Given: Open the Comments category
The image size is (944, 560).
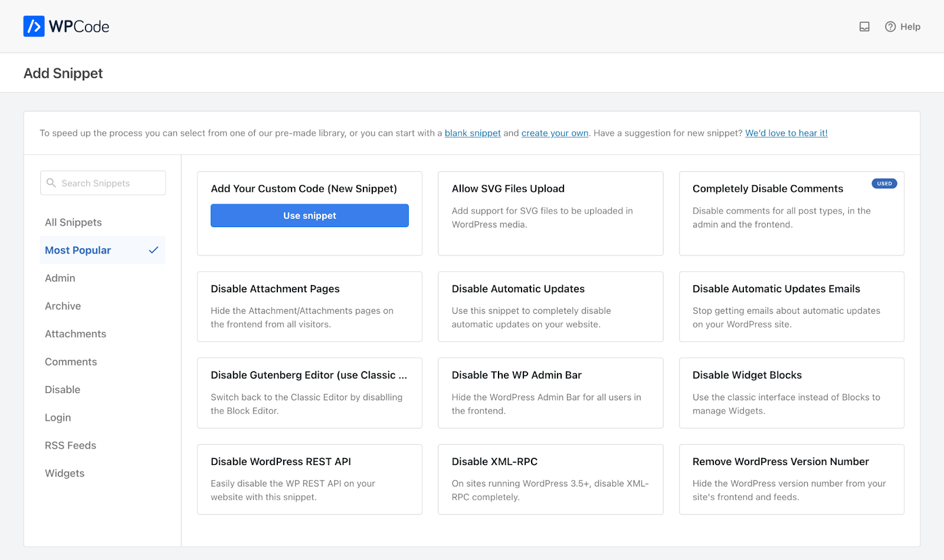Looking at the screenshot, I should (x=71, y=362).
